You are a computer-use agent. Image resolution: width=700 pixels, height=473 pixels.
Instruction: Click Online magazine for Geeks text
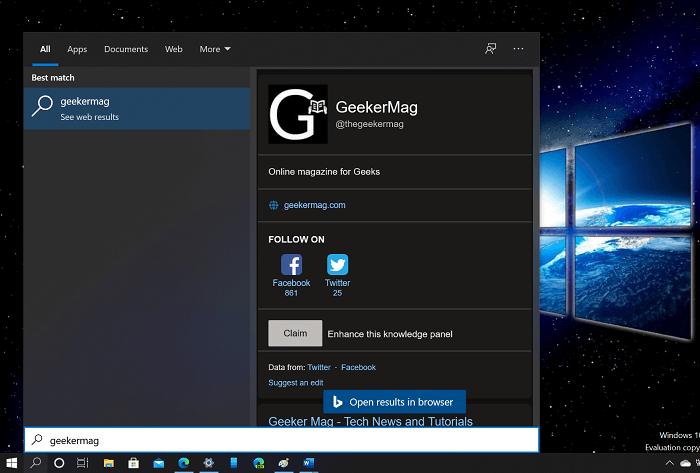coord(324,172)
